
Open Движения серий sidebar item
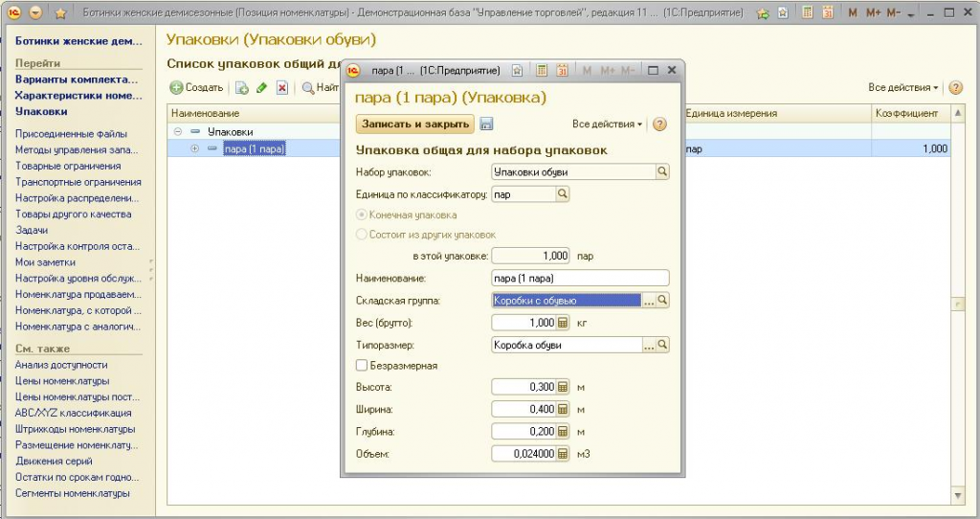54,461
